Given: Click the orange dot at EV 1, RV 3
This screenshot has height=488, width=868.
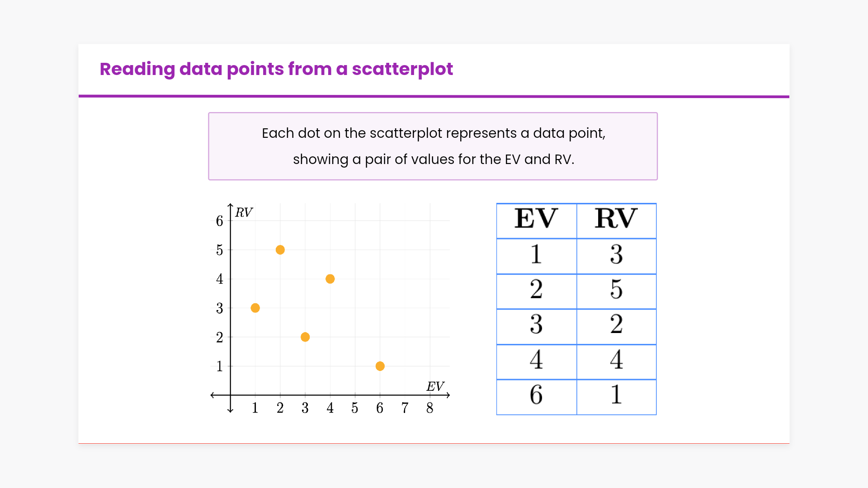Looking at the screenshot, I should click(255, 308).
